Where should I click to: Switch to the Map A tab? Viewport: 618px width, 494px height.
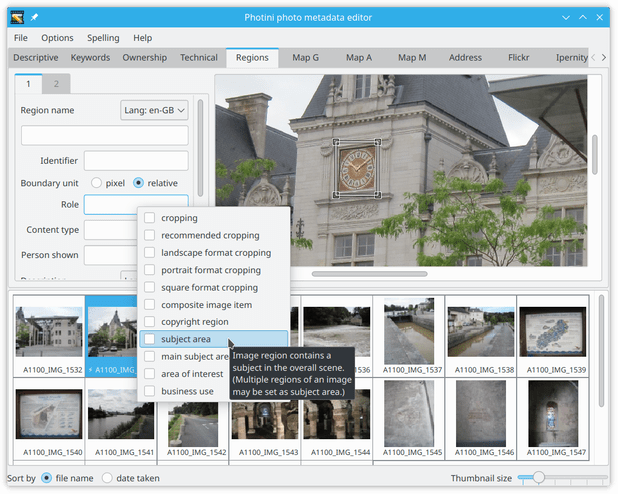point(359,58)
